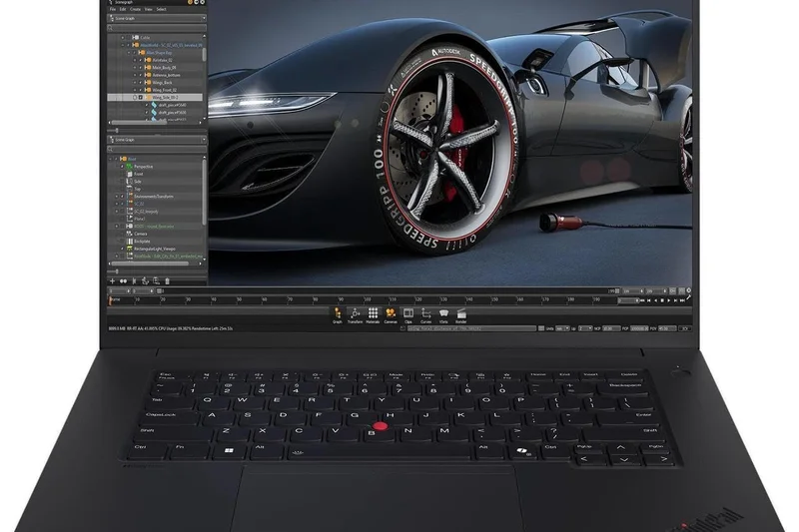Click the Camera node icon in lower tree
The image size is (799, 532).
(130, 234)
